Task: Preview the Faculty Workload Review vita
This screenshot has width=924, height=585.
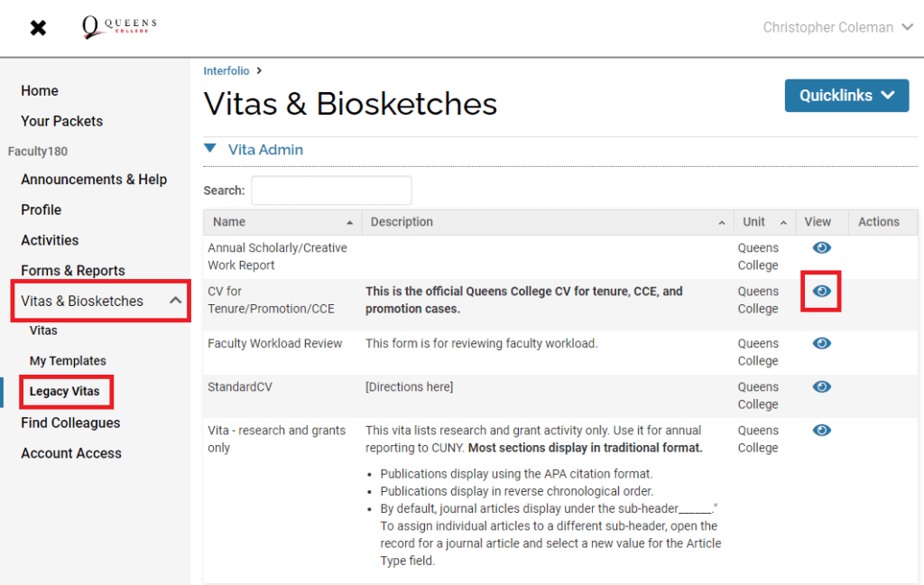Action: [x=821, y=343]
